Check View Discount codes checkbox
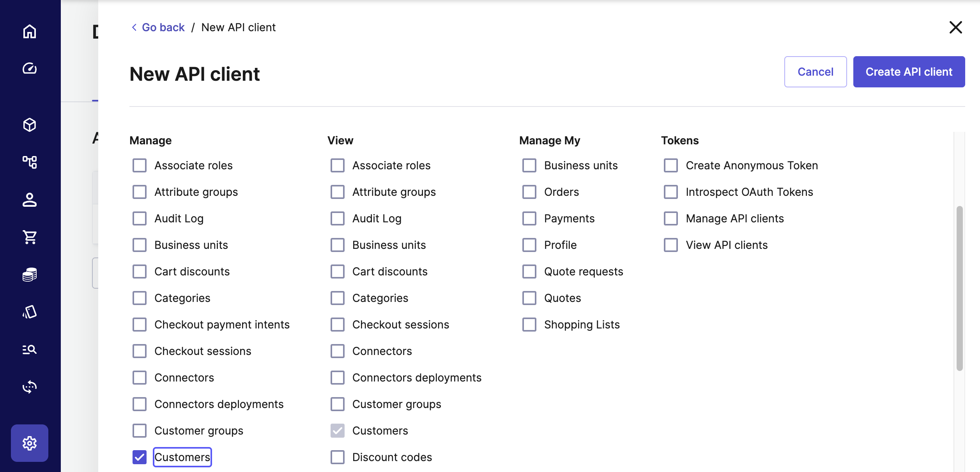Screen dimensions: 980x472 (x=338, y=457)
